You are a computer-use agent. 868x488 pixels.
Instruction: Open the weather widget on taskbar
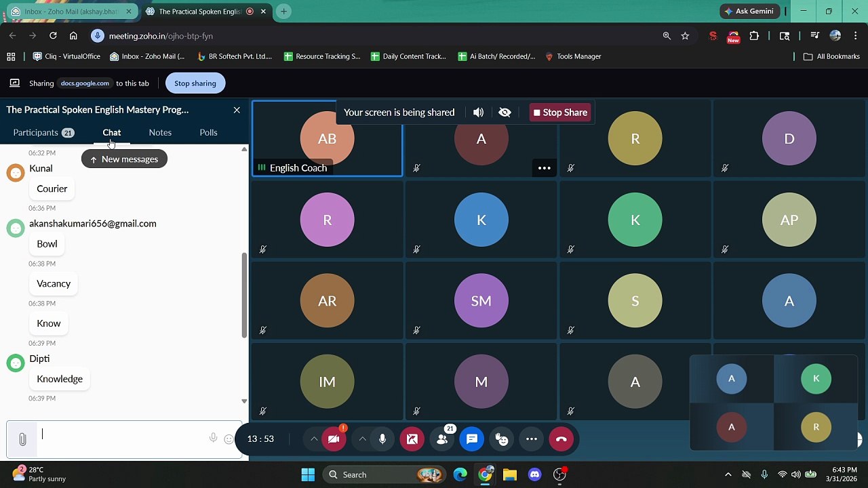tap(39, 474)
